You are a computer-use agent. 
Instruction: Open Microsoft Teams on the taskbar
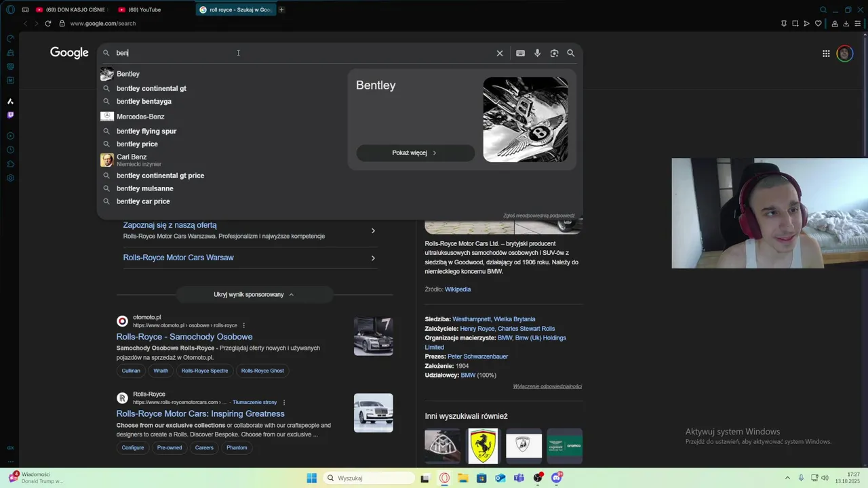coord(519,478)
